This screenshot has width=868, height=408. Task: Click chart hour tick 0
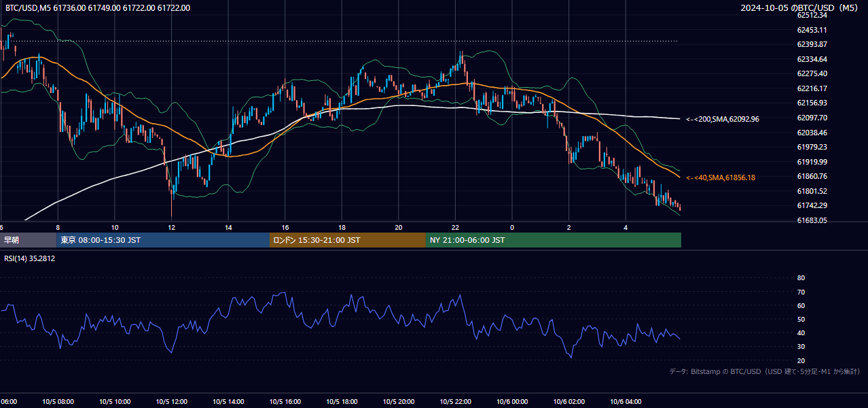[512, 227]
